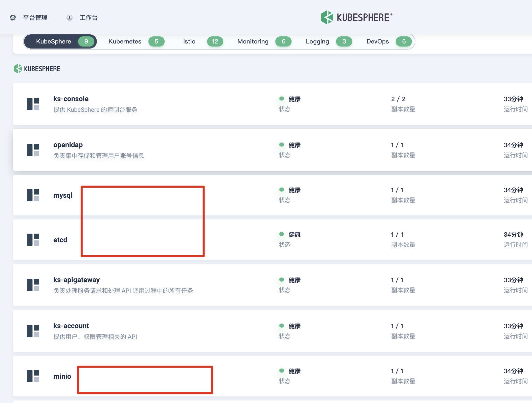Click the ks-console replica count 2 / 2
Image resolution: width=532 pixels, height=403 pixels.
click(398, 99)
